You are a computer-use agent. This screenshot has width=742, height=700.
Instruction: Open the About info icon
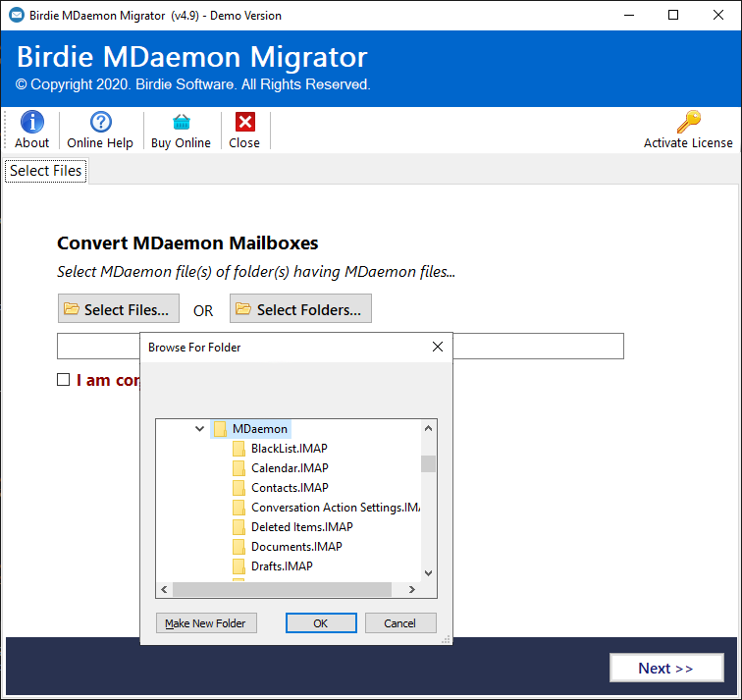click(32, 122)
